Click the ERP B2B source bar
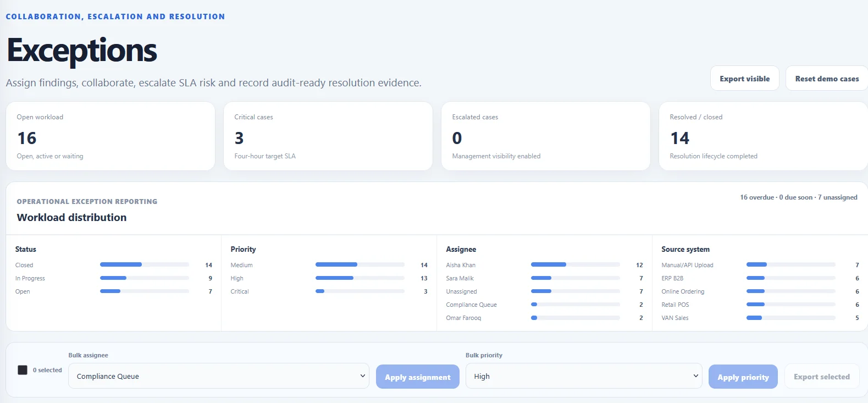 coord(791,278)
